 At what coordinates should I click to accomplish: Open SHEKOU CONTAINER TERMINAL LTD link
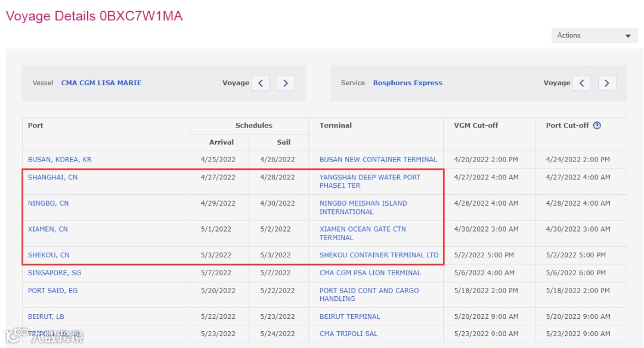pos(379,255)
